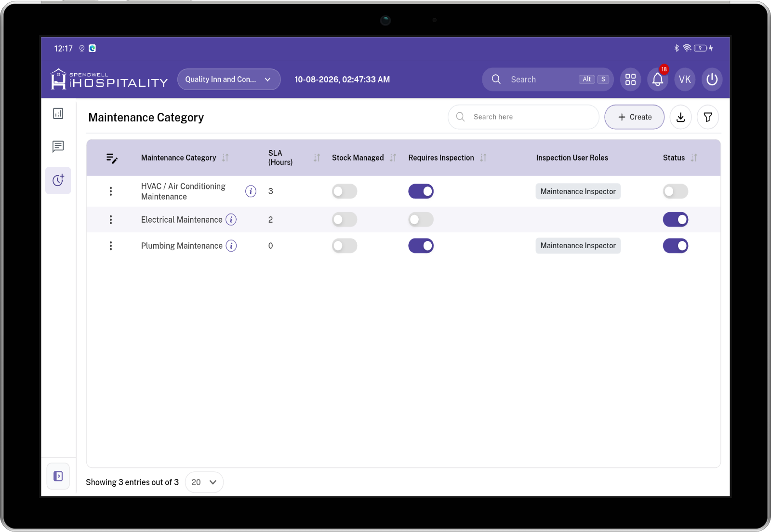Click Maintenance Inspector tag in HVAC row
This screenshot has height=532, width=771.
(578, 191)
